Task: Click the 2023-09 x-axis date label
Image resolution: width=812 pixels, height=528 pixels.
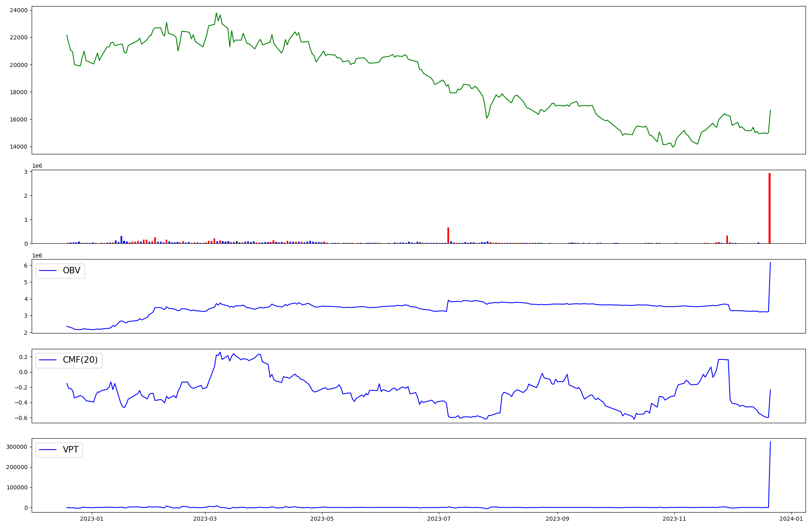Action: click(x=557, y=519)
